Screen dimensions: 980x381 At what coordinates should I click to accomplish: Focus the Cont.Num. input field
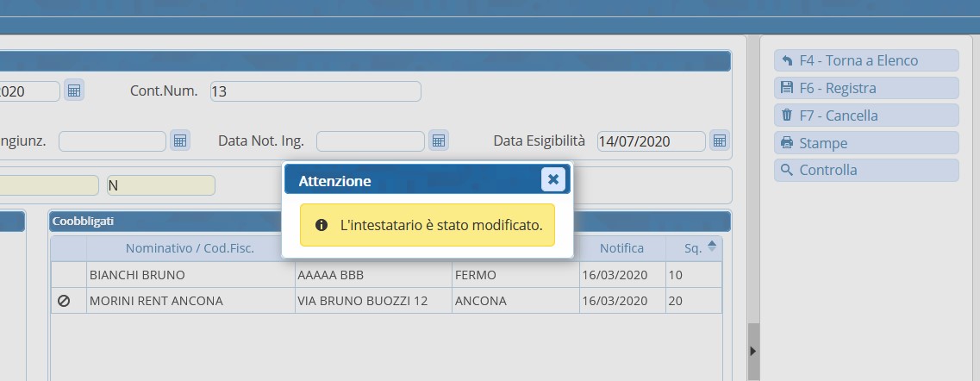click(x=315, y=91)
